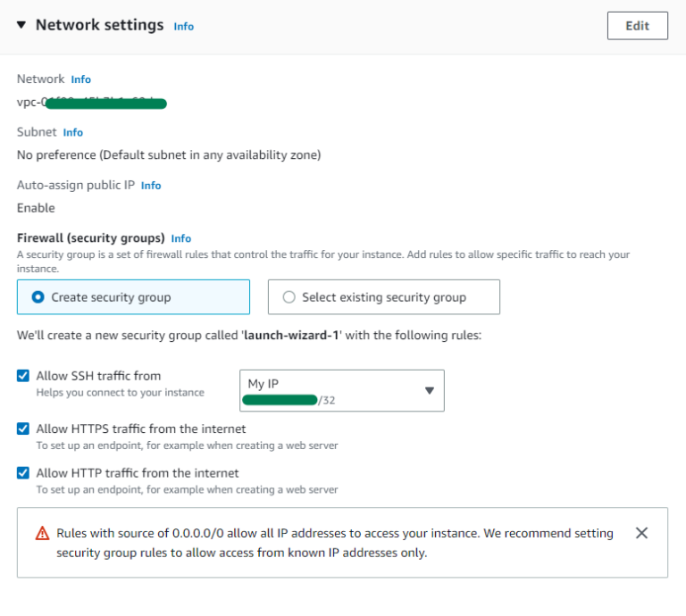Click the Allow SSH traffic from label
Image resolution: width=686 pixels, height=616 pixels.
click(x=98, y=376)
